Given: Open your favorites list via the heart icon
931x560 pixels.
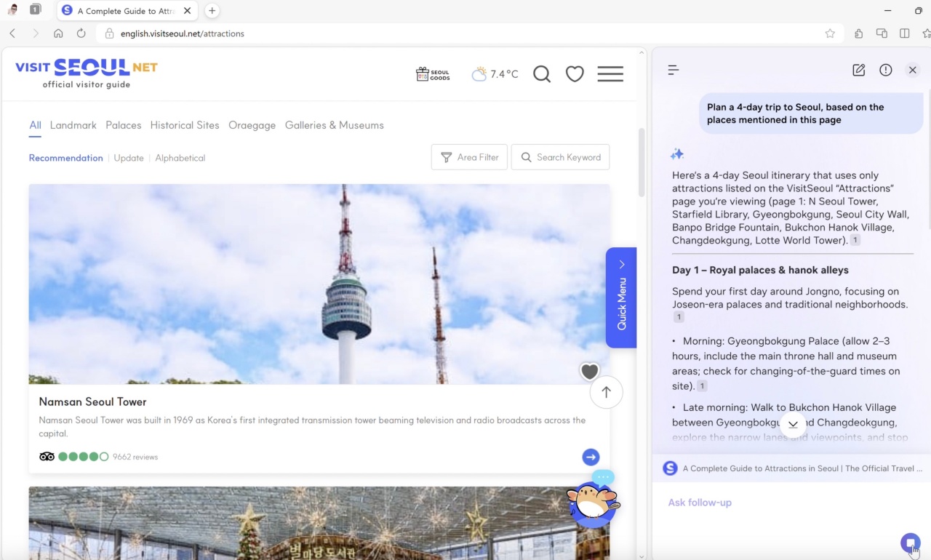Looking at the screenshot, I should (x=575, y=73).
